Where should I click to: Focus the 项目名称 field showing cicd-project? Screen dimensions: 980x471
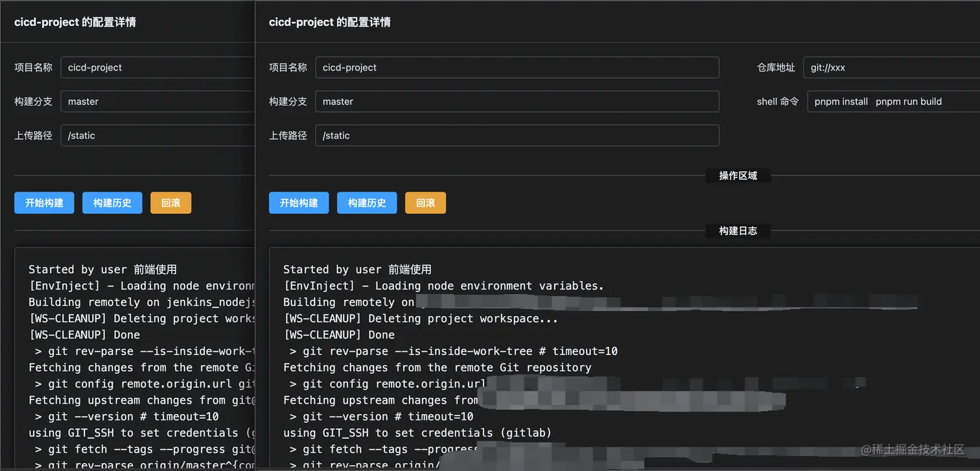click(517, 67)
